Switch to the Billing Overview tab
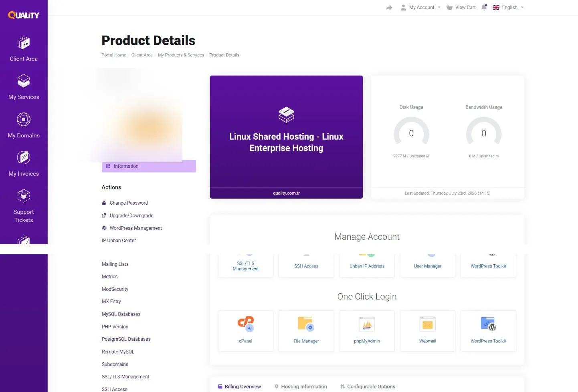This screenshot has width=578, height=392. coord(239,386)
